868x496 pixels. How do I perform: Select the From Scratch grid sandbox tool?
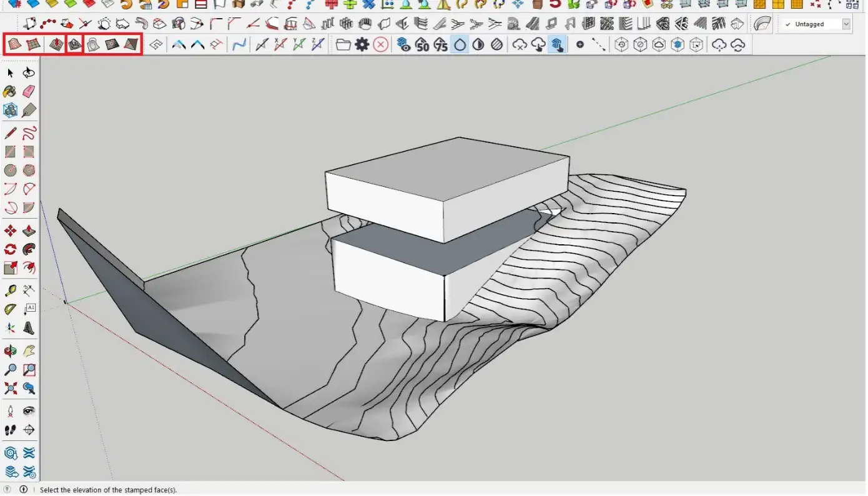coord(33,44)
